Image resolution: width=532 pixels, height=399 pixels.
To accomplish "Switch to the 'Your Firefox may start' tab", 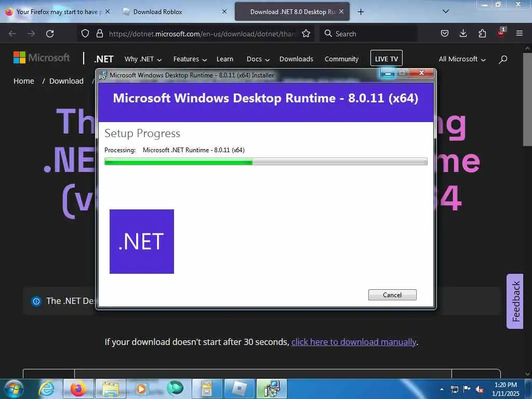I will point(58,12).
